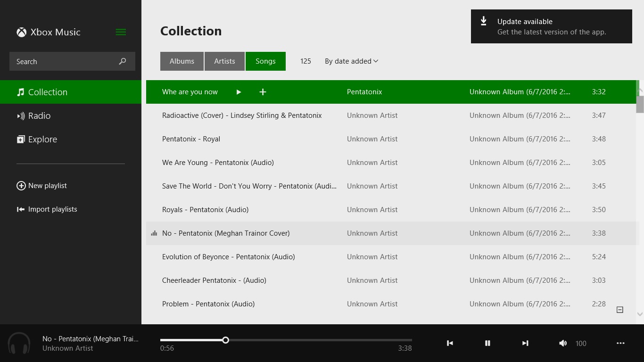Switch to the Albums tab
The height and width of the screenshot is (362, 644).
(182, 61)
